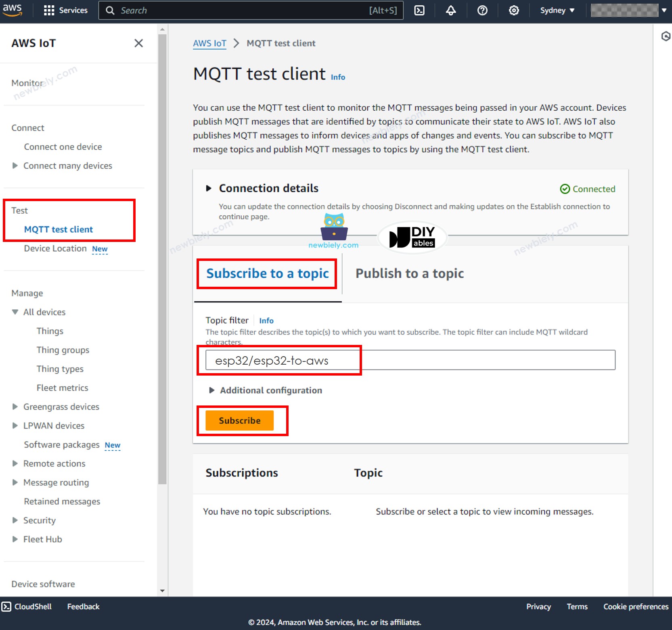Screen dimensions: 672x630
Task: Open the notifications bell icon
Action: [x=451, y=10]
